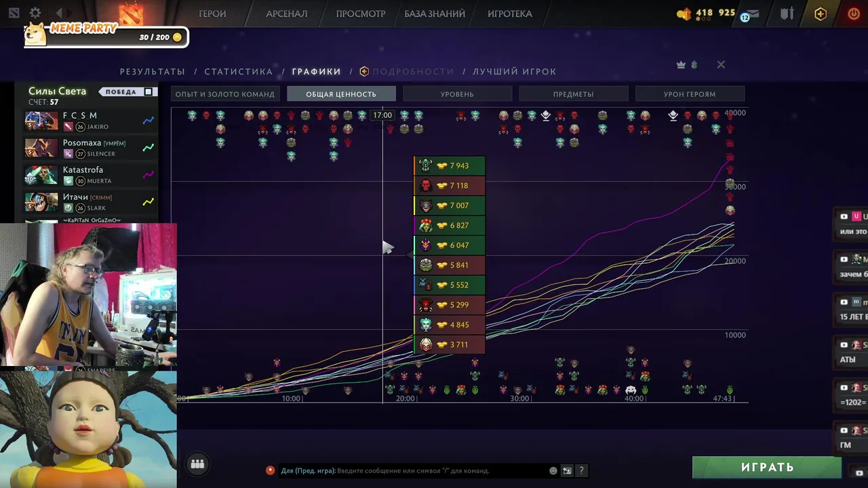
Task: Click the Muerta hero portrait for Katastrofa
Action: [x=41, y=175]
